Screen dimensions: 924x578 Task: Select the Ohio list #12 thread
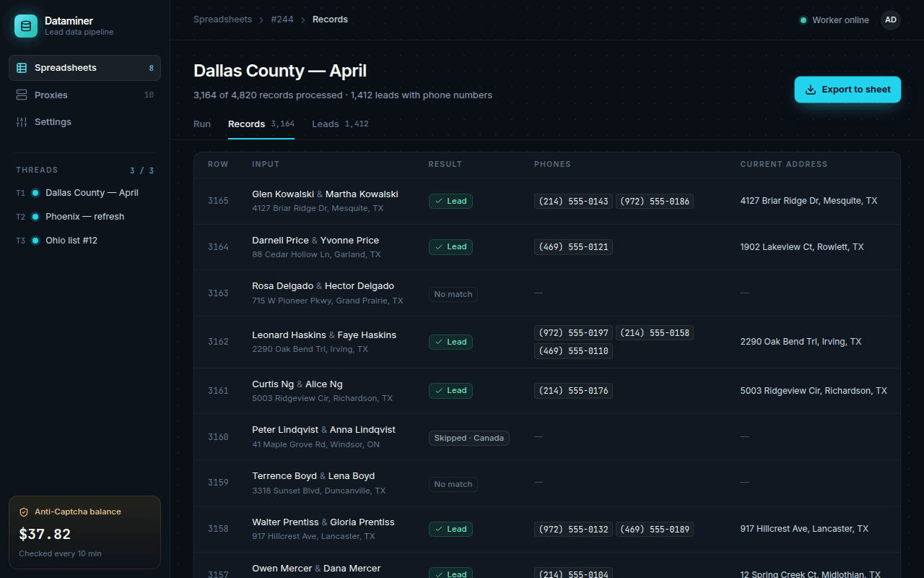click(x=84, y=241)
